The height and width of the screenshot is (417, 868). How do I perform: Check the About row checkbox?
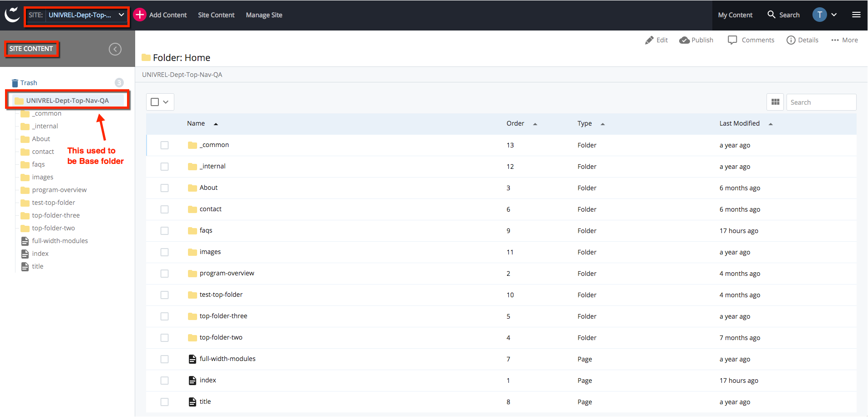point(164,188)
